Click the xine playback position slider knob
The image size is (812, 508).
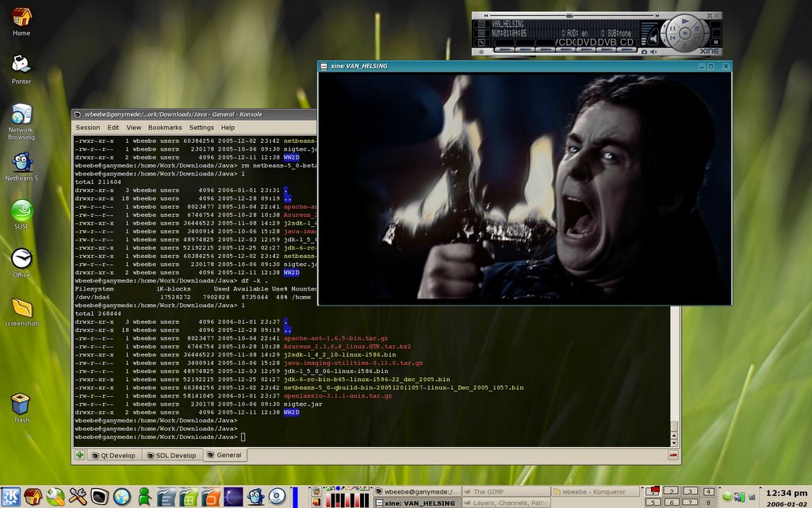click(x=569, y=16)
